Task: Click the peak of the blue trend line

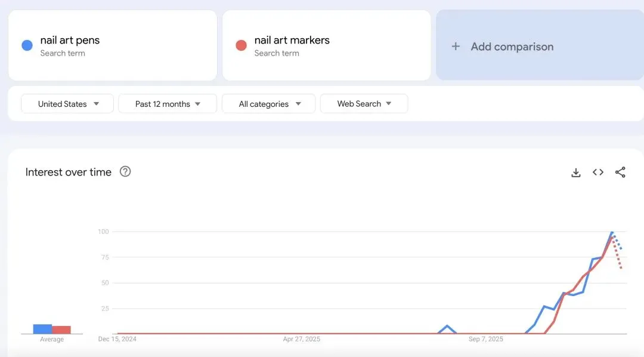Action: click(x=611, y=233)
